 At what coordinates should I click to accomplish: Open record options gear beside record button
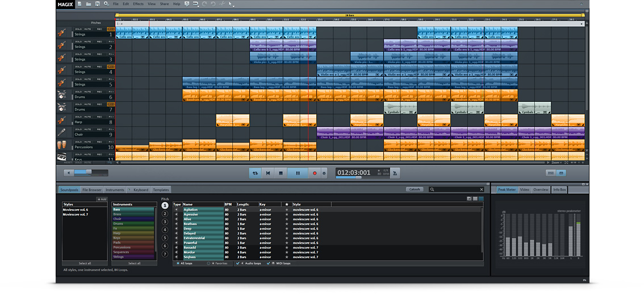tap(324, 173)
